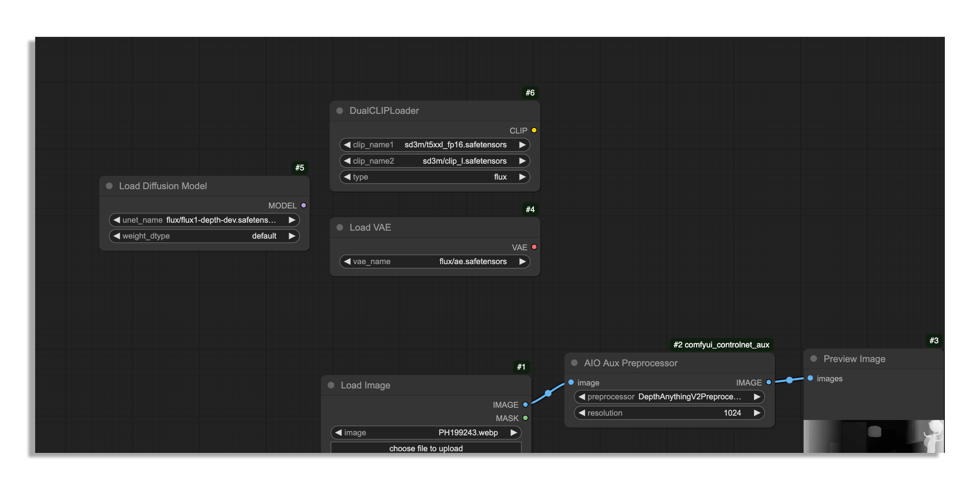
Task: Click the depth preview image thumbnail
Action: [873, 436]
